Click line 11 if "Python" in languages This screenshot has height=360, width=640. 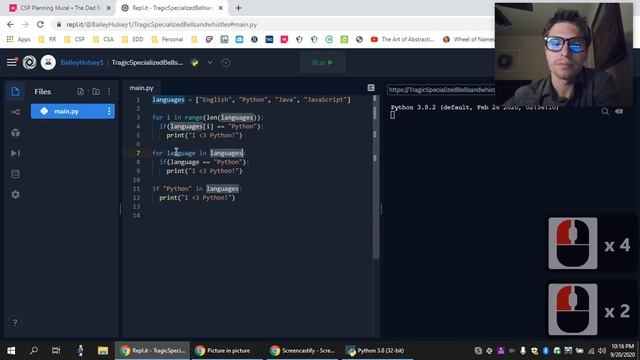(x=197, y=189)
